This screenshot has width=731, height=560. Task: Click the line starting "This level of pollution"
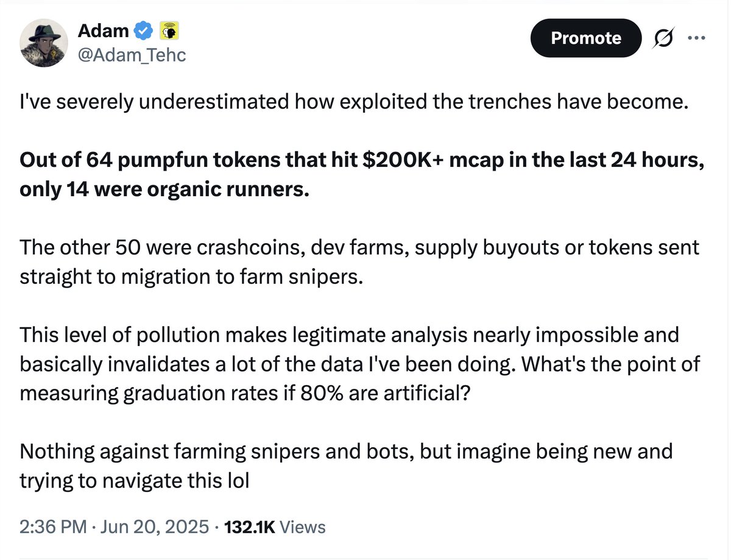[349, 335]
